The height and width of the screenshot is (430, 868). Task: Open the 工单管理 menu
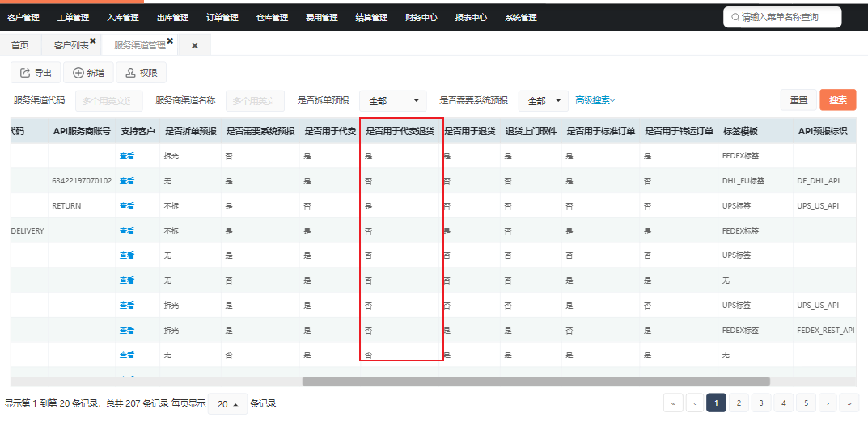73,18
